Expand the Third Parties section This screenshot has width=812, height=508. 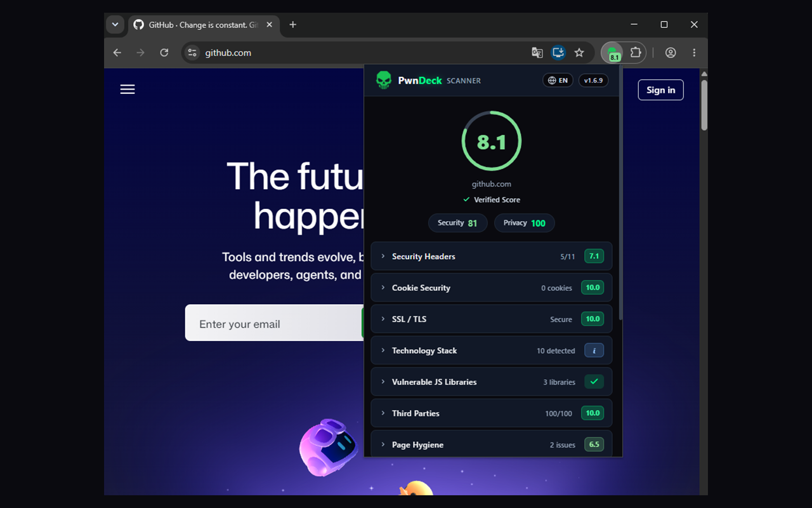click(492, 413)
